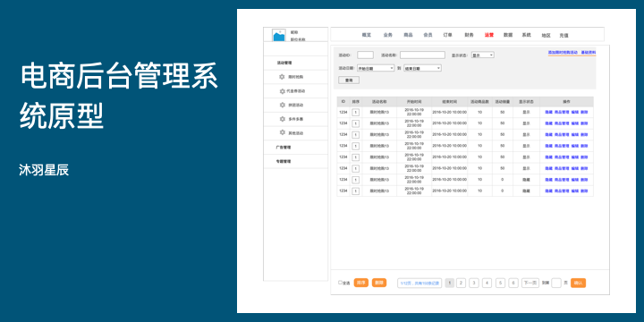Select the red 运营 tab

point(488,35)
